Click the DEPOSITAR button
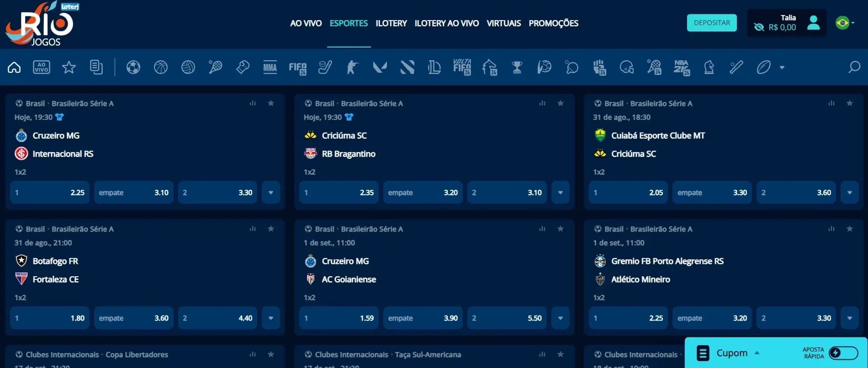Image resolution: width=868 pixels, height=368 pixels. tap(712, 23)
